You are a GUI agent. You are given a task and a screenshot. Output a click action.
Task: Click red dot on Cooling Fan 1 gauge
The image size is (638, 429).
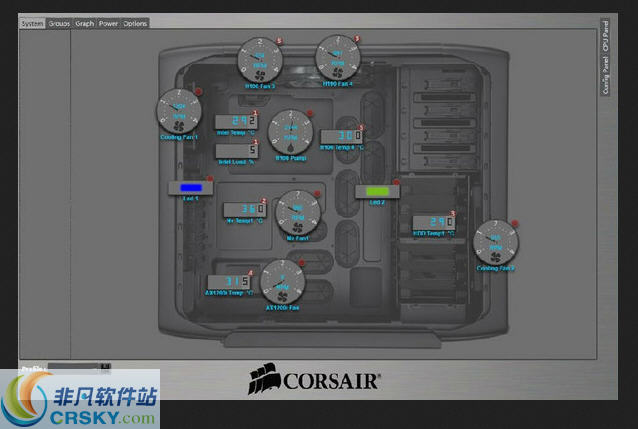199,92
